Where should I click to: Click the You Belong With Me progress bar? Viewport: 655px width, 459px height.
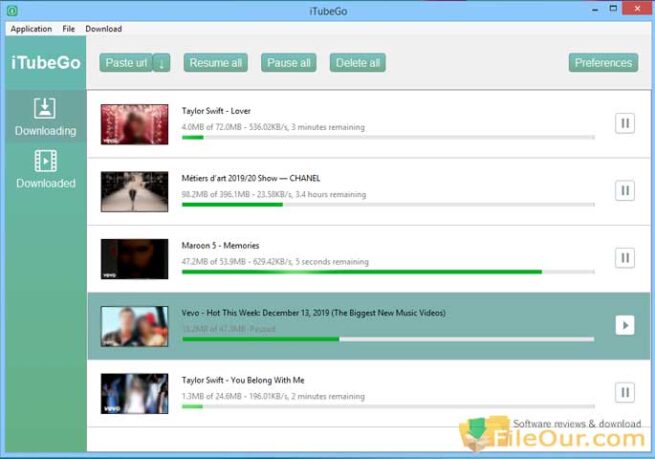tap(388, 406)
